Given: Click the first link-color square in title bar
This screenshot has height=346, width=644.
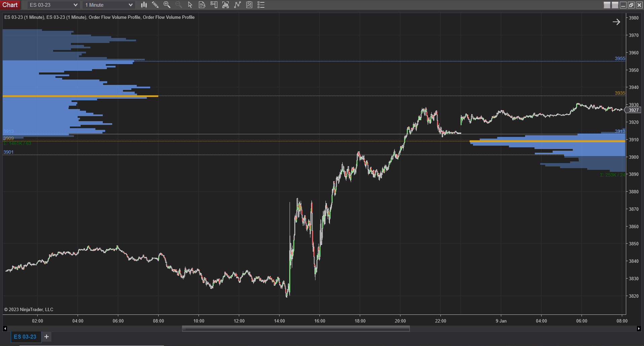Looking at the screenshot, I should click(x=607, y=5).
